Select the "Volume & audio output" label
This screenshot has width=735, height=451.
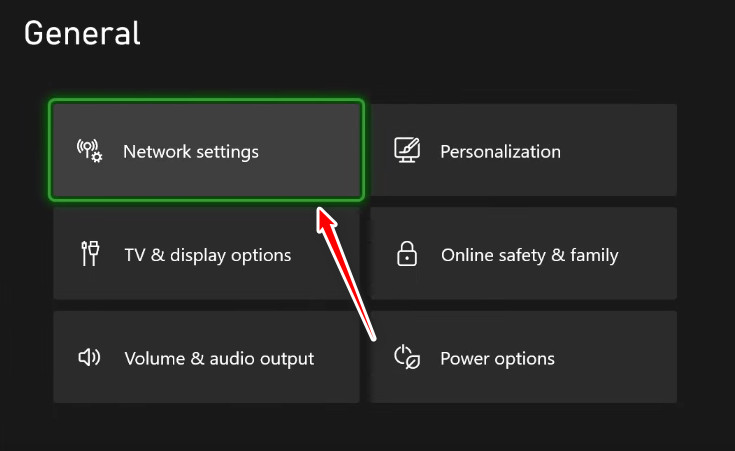[219, 358]
